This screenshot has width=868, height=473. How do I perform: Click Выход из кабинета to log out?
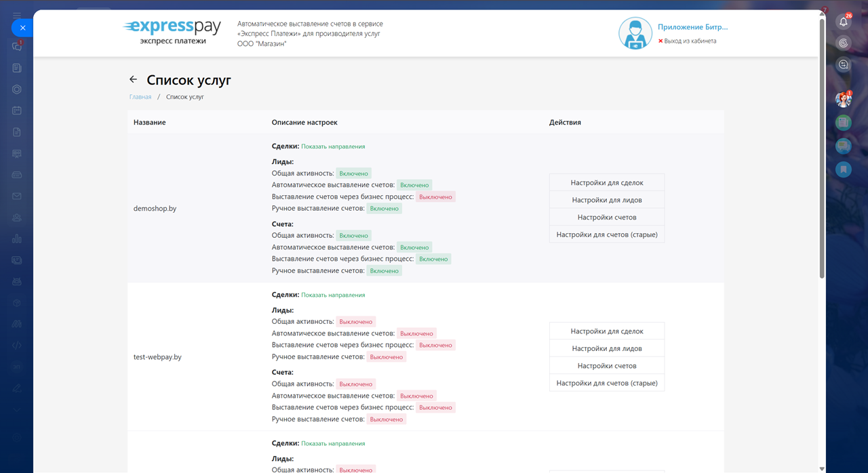690,41
